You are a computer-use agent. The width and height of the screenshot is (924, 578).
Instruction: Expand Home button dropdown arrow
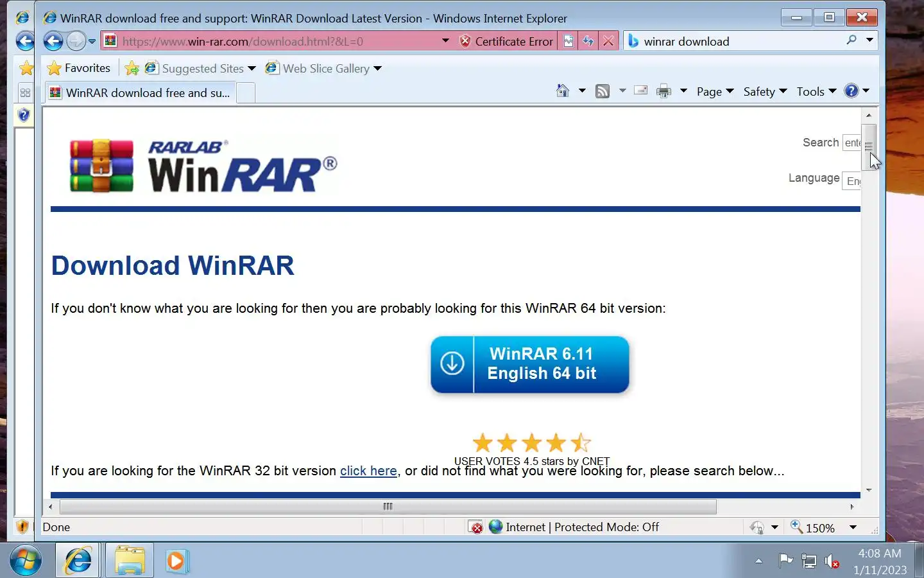pos(582,91)
